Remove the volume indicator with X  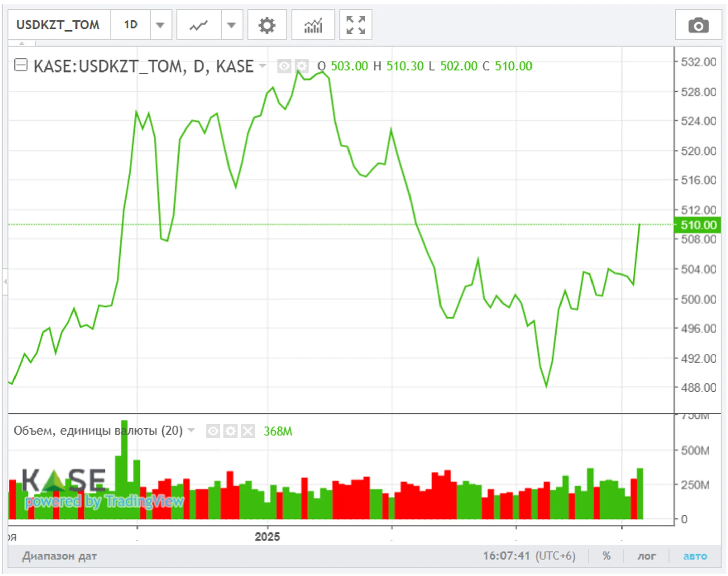[x=248, y=431]
